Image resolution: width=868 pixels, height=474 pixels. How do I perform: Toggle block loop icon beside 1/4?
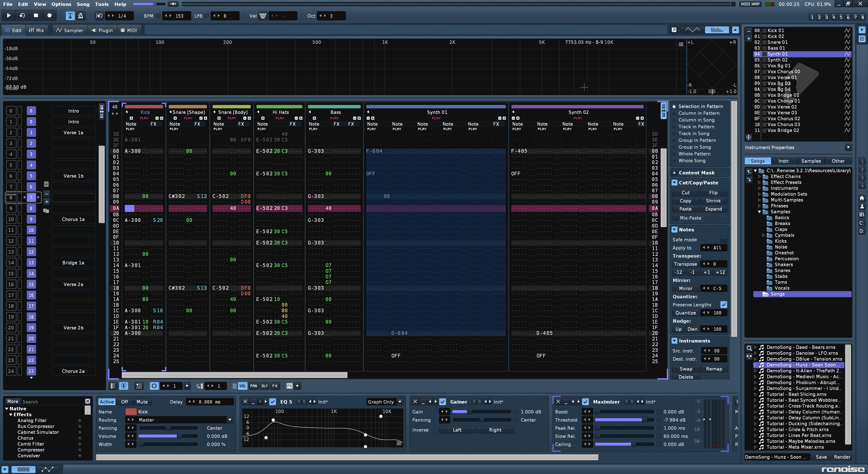pos(99,16)
